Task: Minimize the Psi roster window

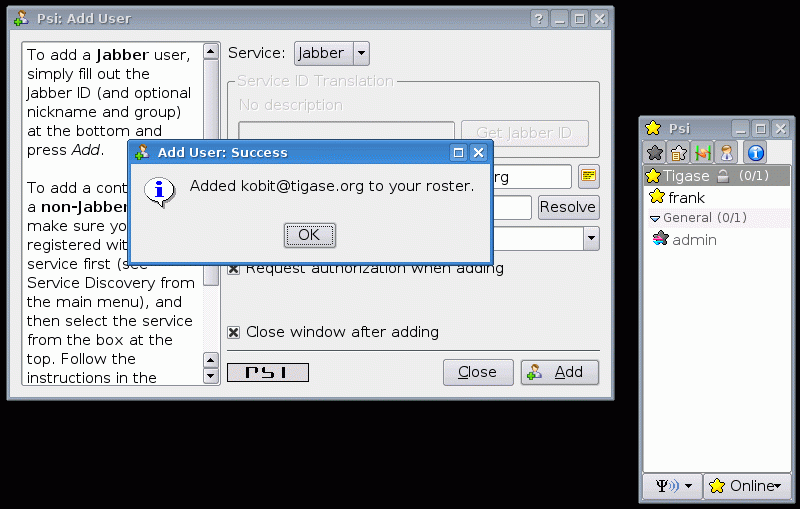Action: click(740, 129)
